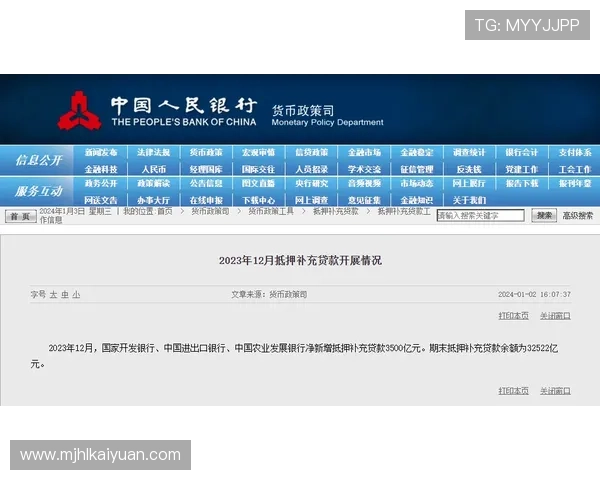Go to 党建工作 page
600x480 pixels.
coord(522,169)
